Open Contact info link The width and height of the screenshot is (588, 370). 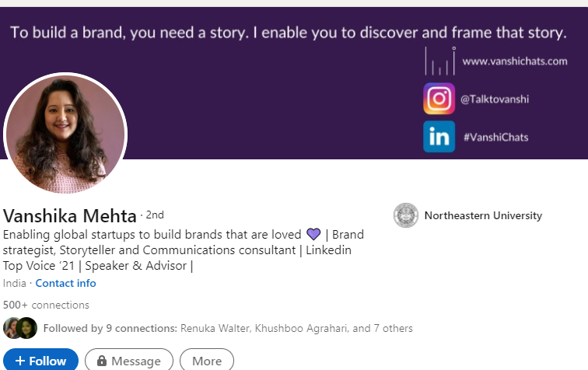(65, 283)
